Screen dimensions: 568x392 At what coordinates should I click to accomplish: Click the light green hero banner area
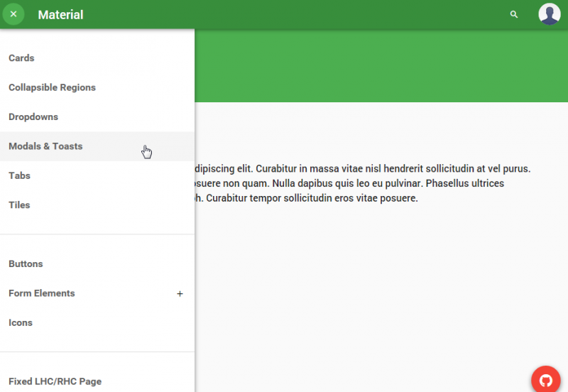tap(381, 66)
